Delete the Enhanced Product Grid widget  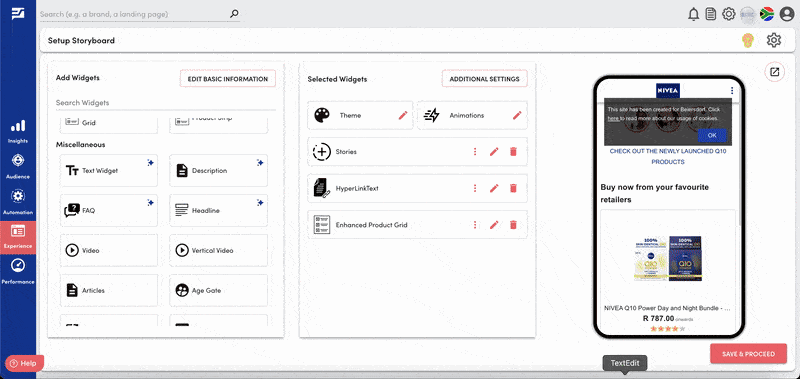[513, 225]
